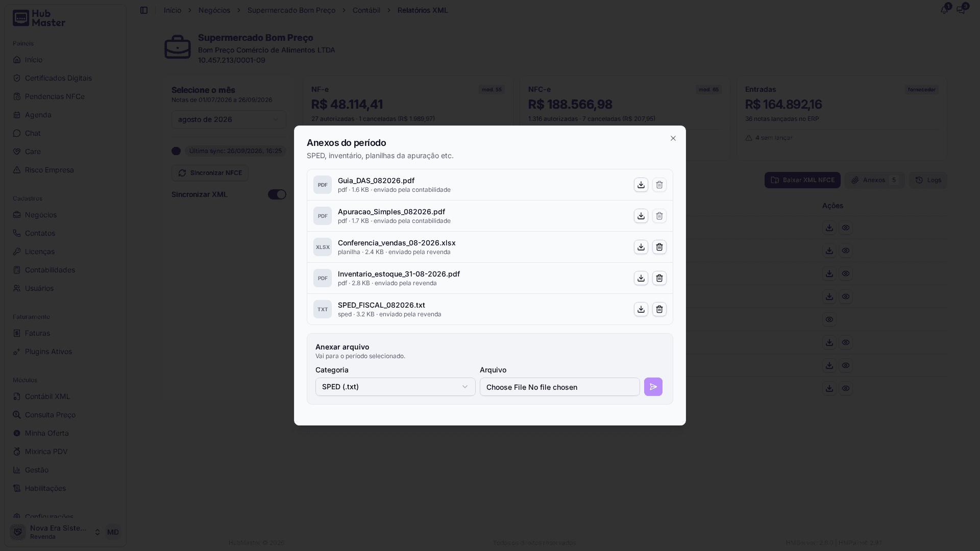The image size is (980, 551).
Task: Open the agosto de 2026 month selector
Action: click(229, 119)
